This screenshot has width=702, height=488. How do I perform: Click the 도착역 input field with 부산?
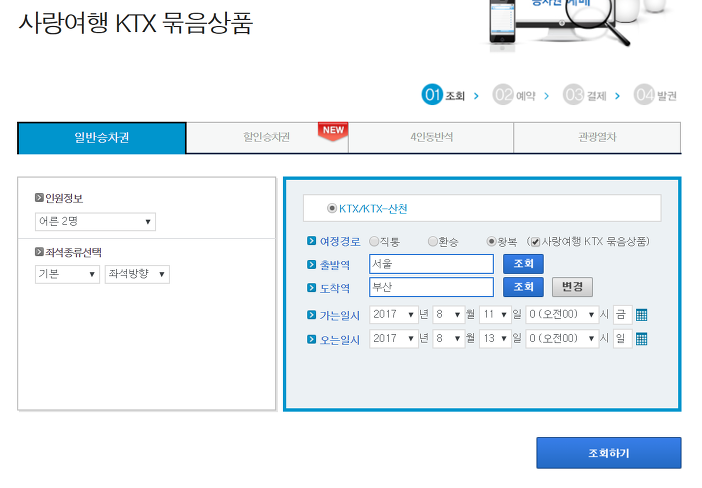pos(432,287)
